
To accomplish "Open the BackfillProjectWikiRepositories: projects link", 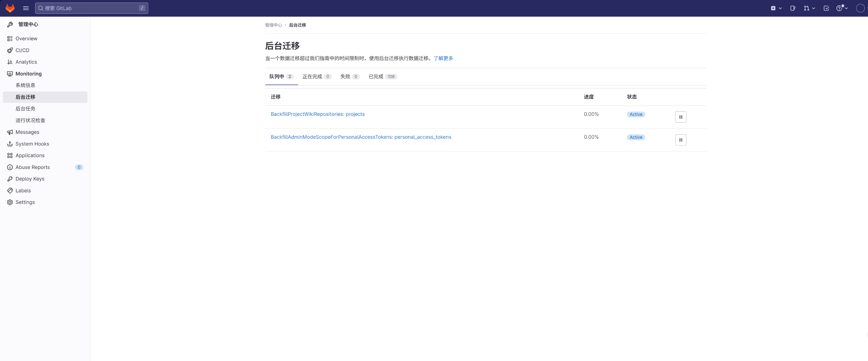I will pyautogui.click(x=317, y=114).
